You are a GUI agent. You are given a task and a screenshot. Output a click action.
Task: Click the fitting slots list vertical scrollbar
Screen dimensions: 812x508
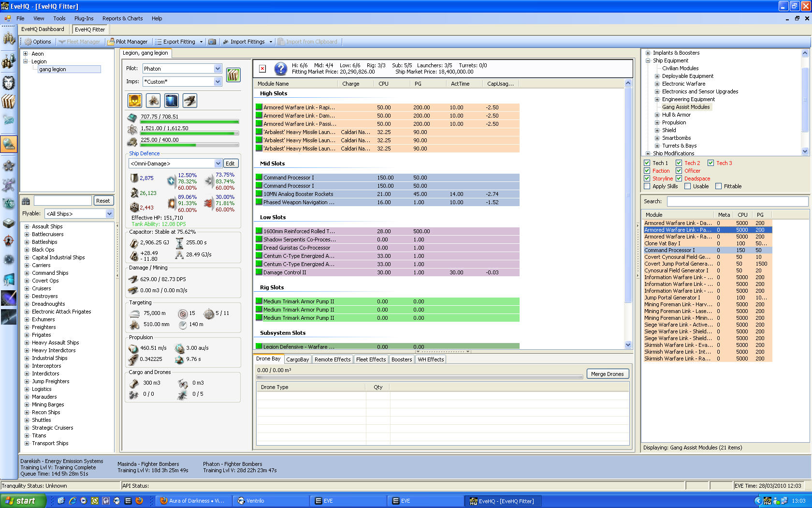(628, 214)
